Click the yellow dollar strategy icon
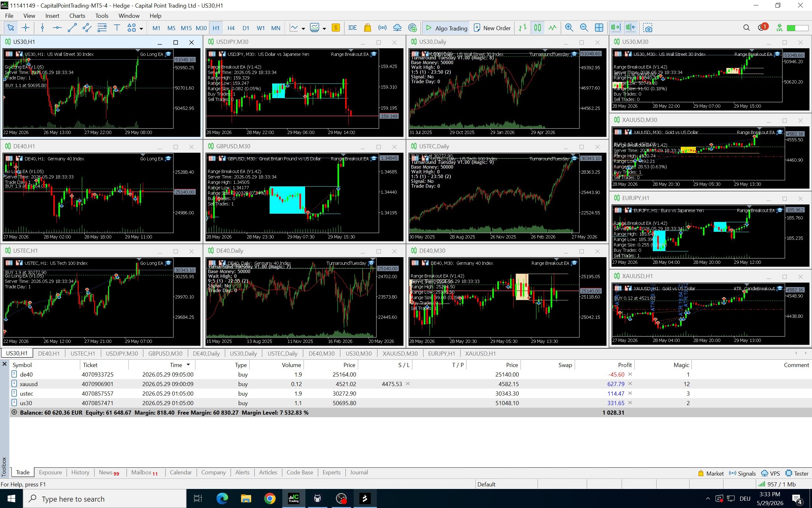The width and height of the screenshot is (812, 508). tap(336, 28)
